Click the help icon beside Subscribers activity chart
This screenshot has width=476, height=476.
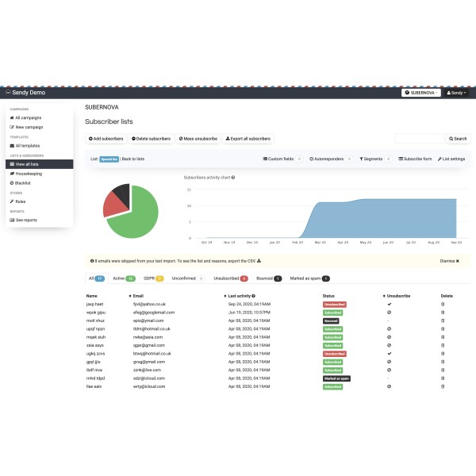(x=233, y=178)
